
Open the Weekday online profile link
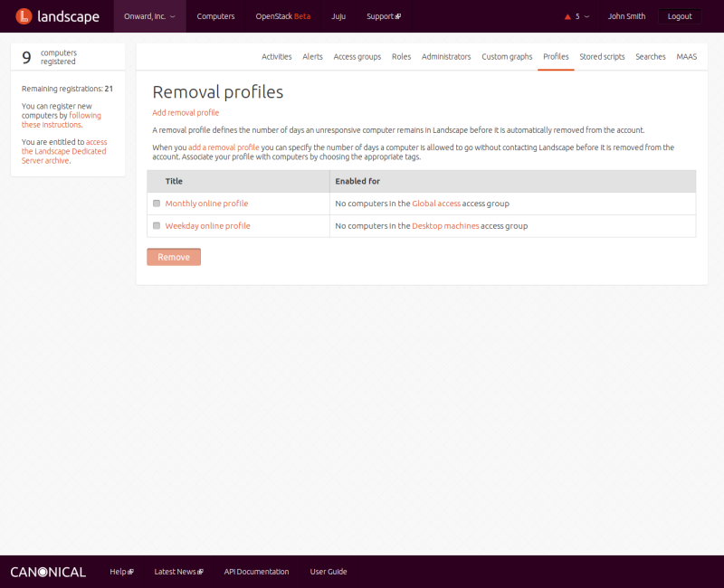207,226
